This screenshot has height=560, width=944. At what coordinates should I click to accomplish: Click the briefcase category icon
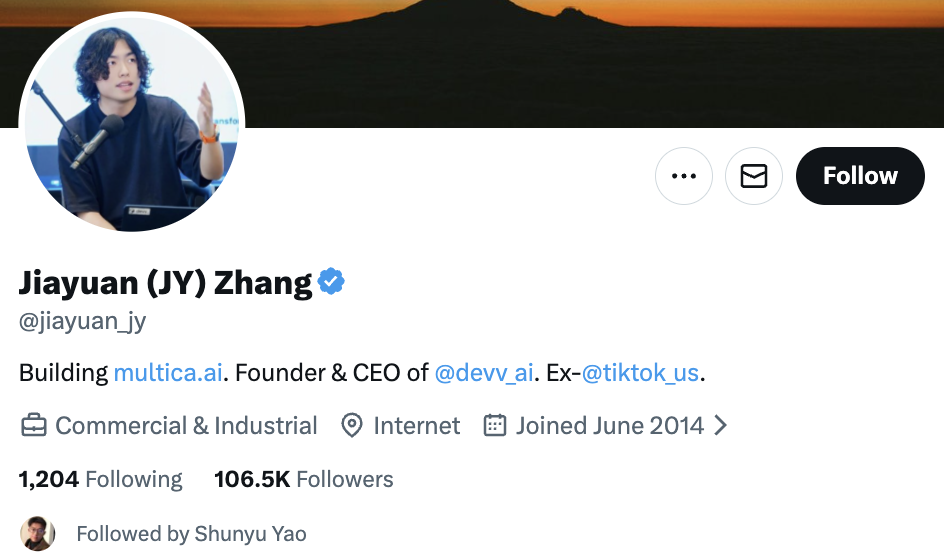(34, 426)
